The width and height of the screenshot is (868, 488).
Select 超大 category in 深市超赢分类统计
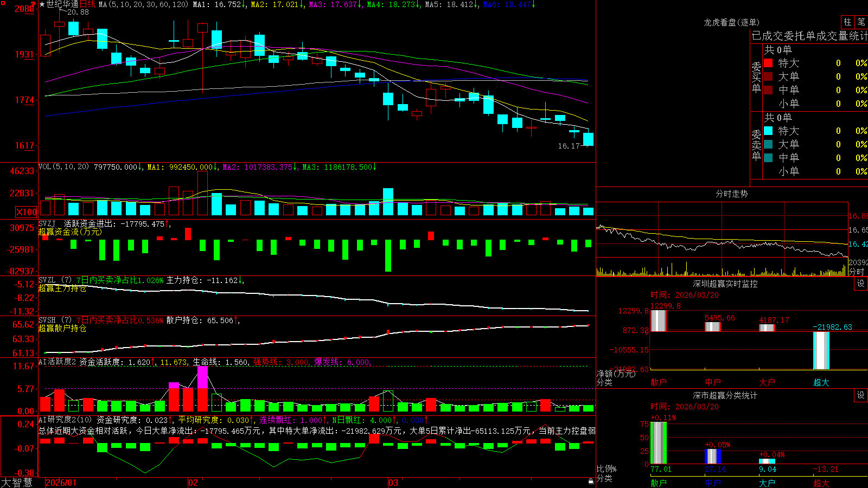(821, 483)
